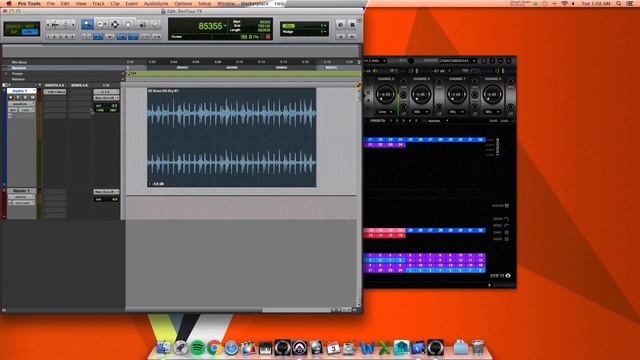Mute the Audio 1 track
Screen dimensions: 640x360
(x=32, y=98)
